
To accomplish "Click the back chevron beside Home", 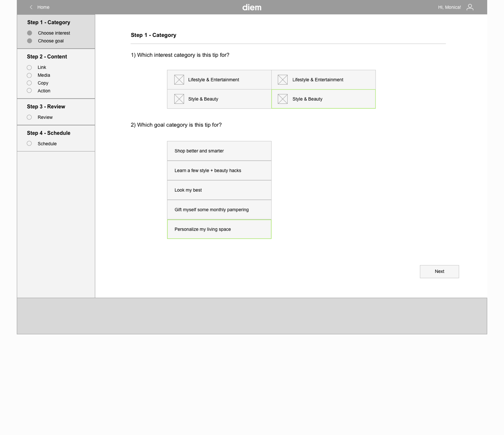I will [31, 7].
